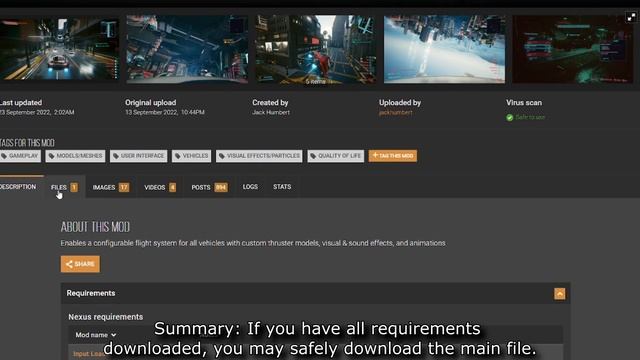Screen dimensions: 640x360
Task: Click the Tag This Mod button
Action: point(393,156)
